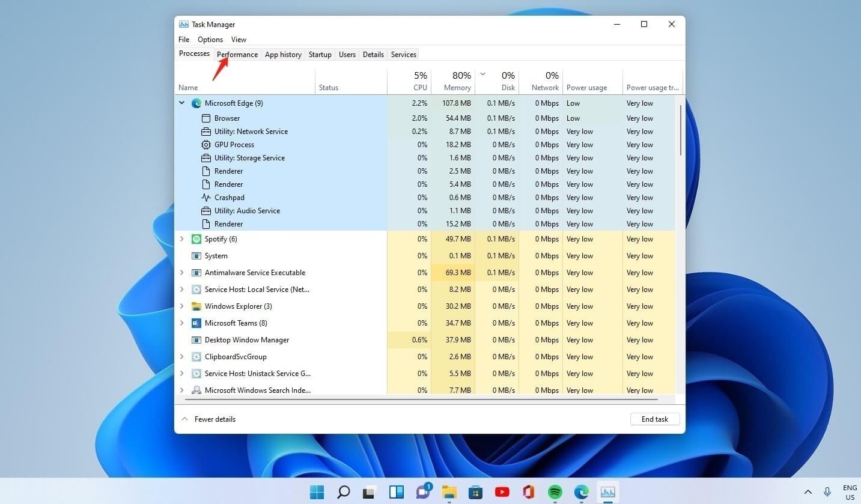The image size is (861, 504).
Task: Open the File menu
Action: 184,40
